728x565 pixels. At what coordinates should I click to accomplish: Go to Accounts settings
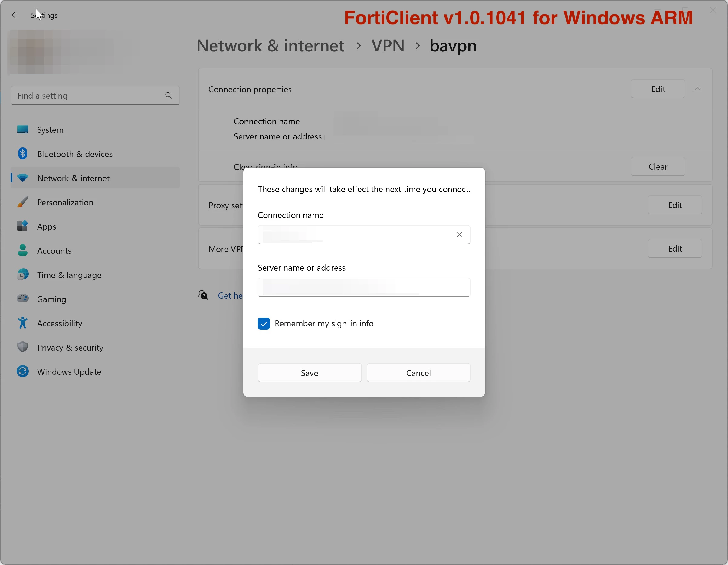click(x=95, y=251)
